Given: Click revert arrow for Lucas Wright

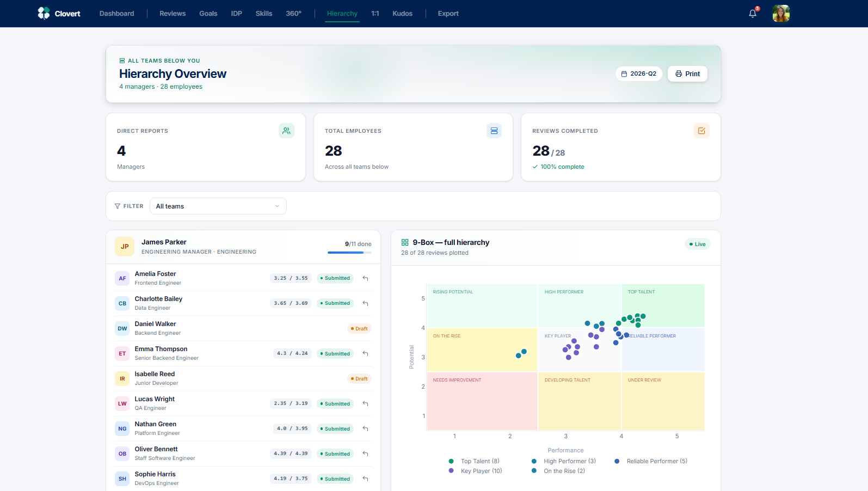Looking at the screenshot, I should (366, 403).
